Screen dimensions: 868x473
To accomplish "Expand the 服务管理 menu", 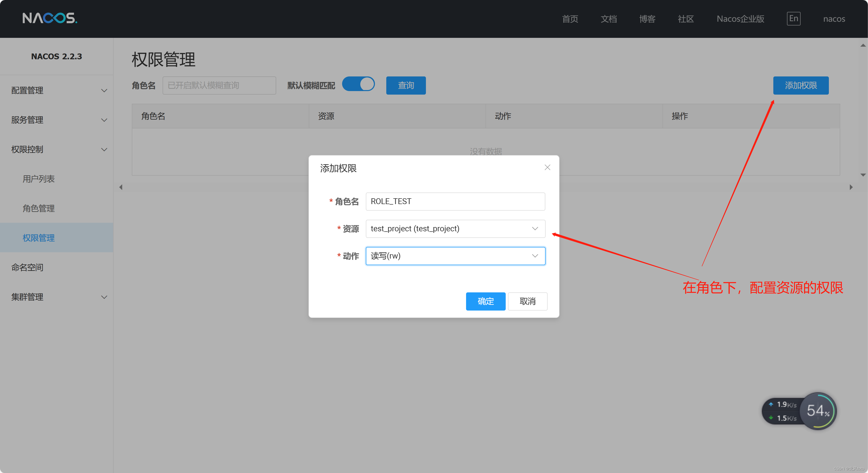I will coord(57,120).
